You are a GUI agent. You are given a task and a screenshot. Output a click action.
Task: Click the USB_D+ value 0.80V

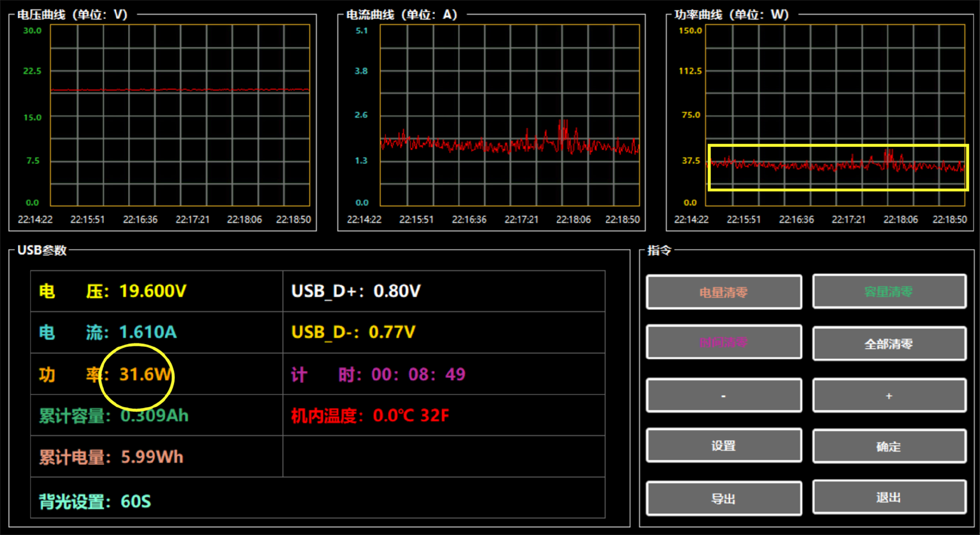(x=397, y=291)
